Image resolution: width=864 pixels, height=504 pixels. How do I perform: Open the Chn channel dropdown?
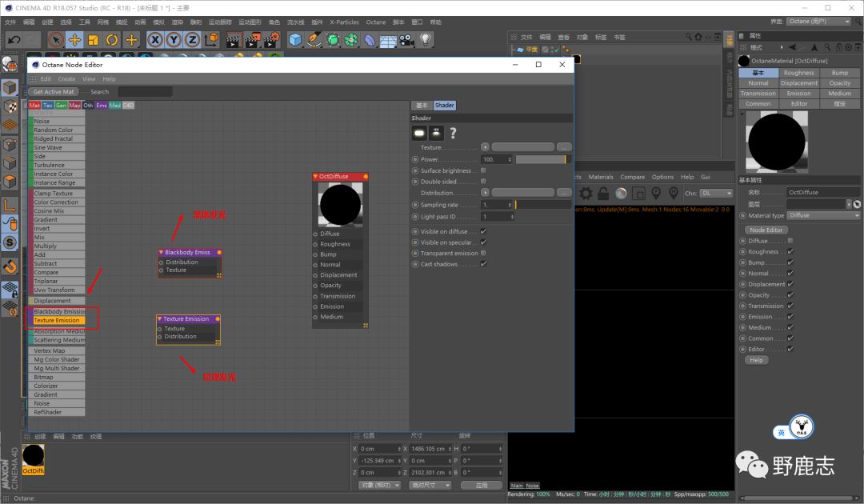click(716, 194)
